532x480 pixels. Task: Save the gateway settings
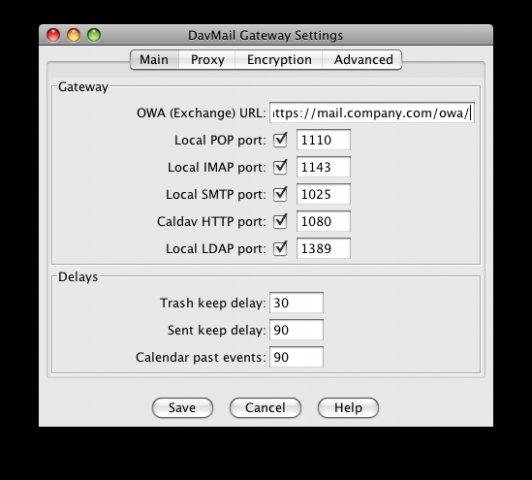[182, 407]
